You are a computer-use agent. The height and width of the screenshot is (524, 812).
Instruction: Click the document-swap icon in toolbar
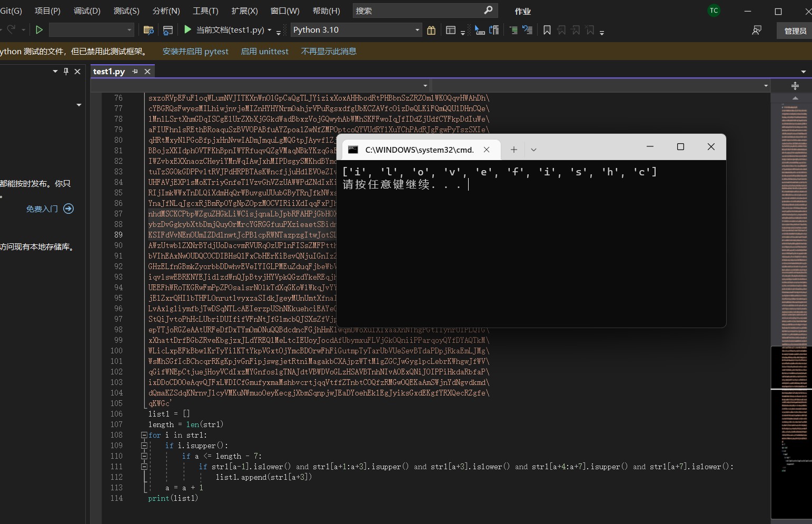click(494, 30)
